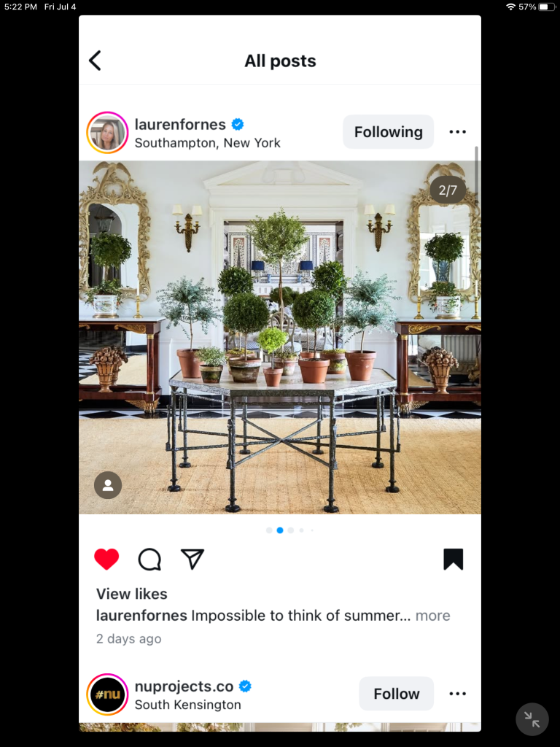Go back using the back arrow
The height and width of the screenshot is (747, 560).
pyautogui.click(x=95, y=61)
